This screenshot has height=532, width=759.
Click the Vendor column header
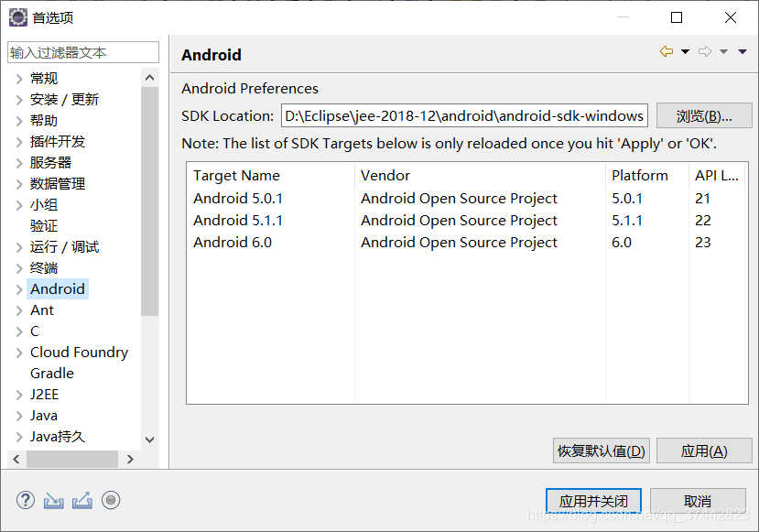click(x=480, y=175)
